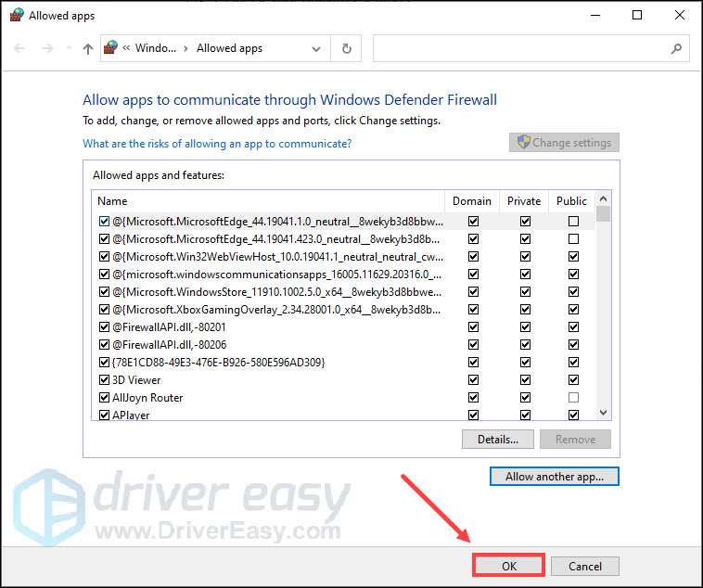Click the Change settings button
Screen dimensions: 703x588
564,143
